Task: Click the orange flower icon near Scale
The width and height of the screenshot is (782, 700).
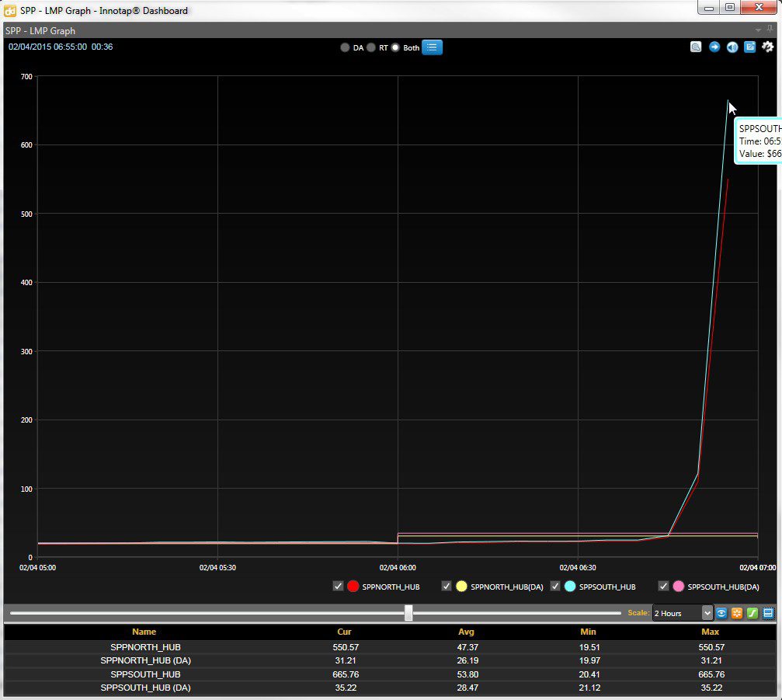Action: (x=737, y=613)
